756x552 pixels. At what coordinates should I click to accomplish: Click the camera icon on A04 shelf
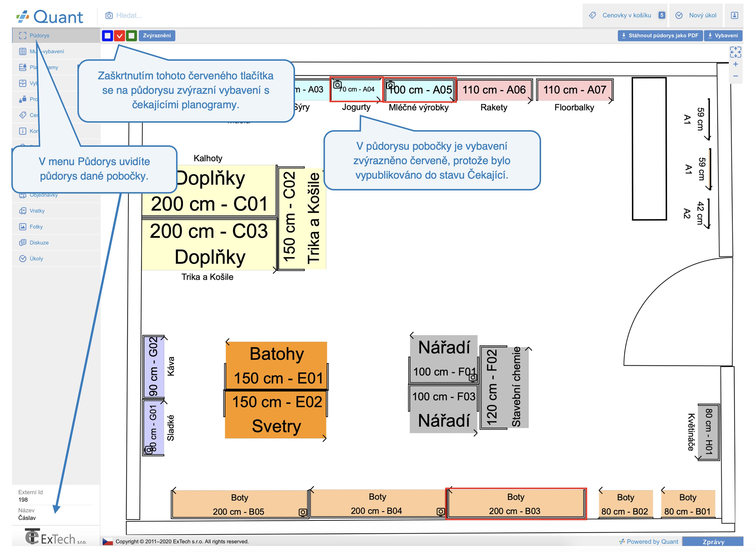337,85
